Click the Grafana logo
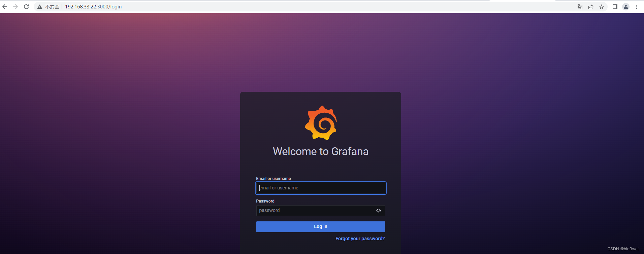Image resolution: width=644 pixels, height=254 pixels. tap(321, 123)
